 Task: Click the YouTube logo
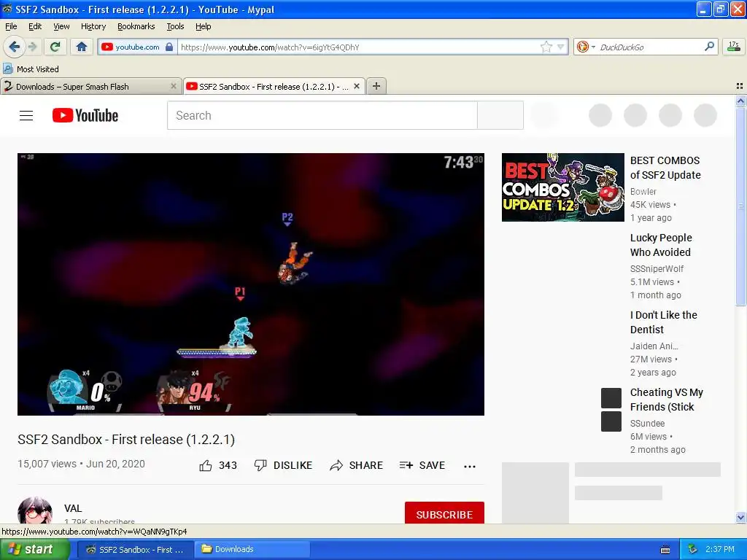point(85,115)
